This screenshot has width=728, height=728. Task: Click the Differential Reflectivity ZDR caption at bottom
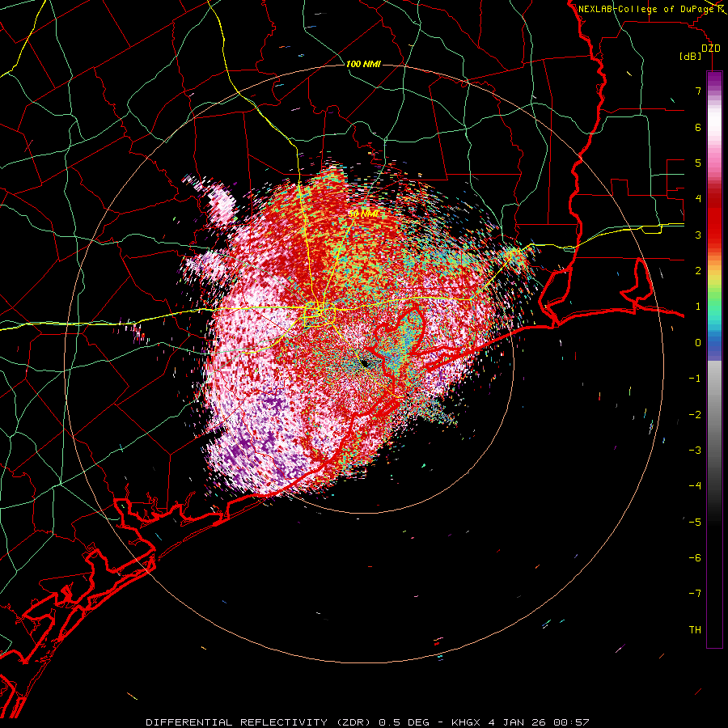(x=367, y=722)
